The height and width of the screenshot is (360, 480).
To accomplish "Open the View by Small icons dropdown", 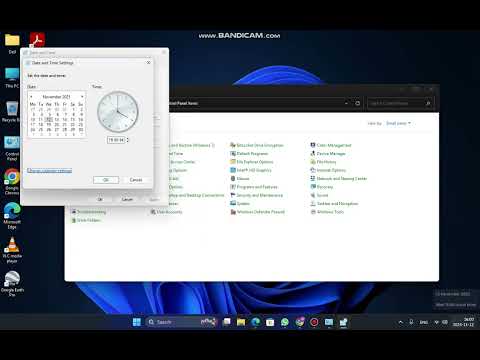I will point(398,123).
